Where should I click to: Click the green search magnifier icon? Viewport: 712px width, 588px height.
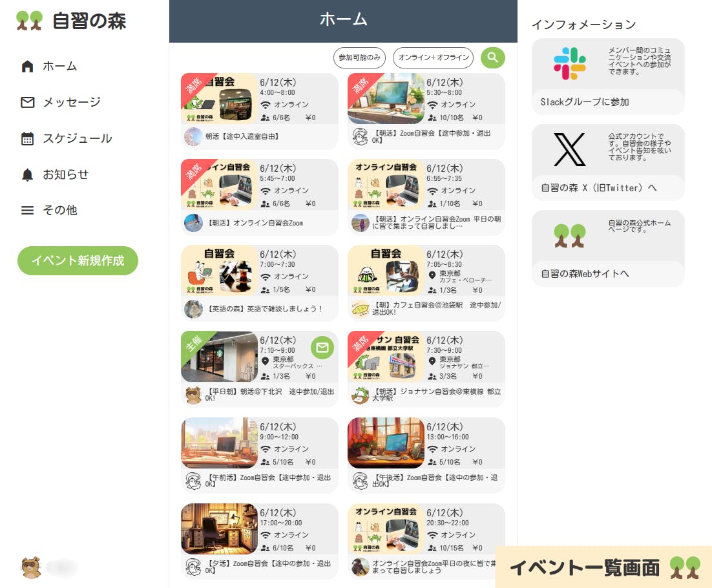tap(493, 58)
